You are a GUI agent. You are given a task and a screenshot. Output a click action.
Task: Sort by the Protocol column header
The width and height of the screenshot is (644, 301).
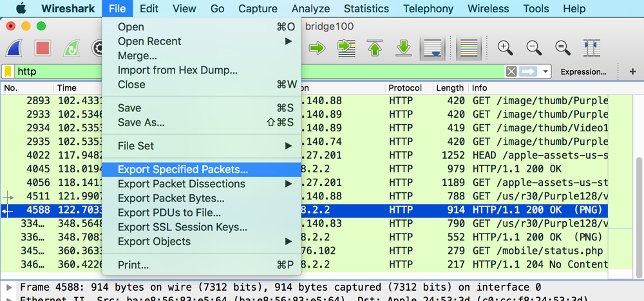[409, 88]
